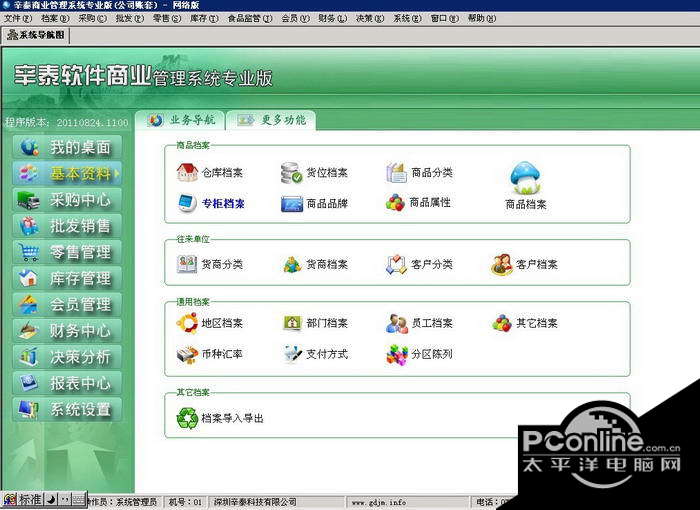
Task: Click the IME soft keyboard icon
Action: [78, 500]
